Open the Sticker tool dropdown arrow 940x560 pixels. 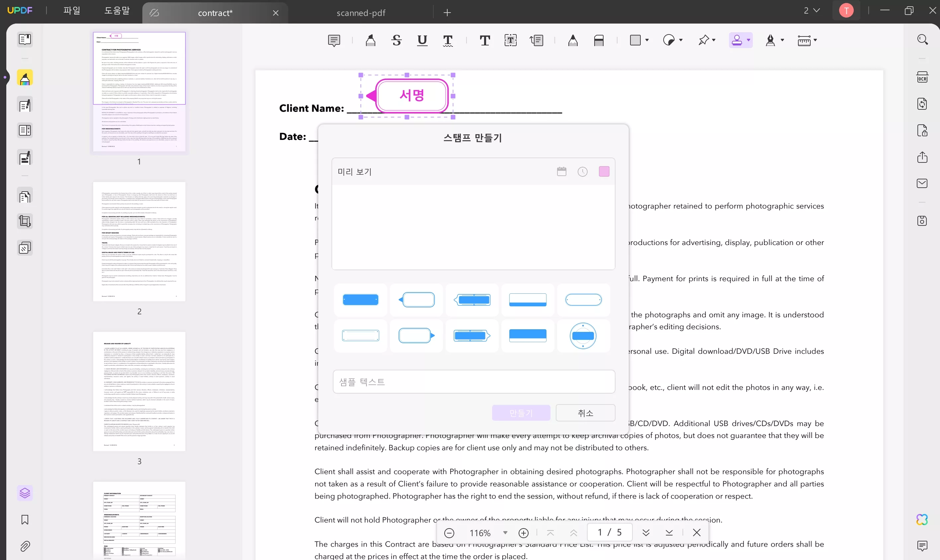coord(681,40)
